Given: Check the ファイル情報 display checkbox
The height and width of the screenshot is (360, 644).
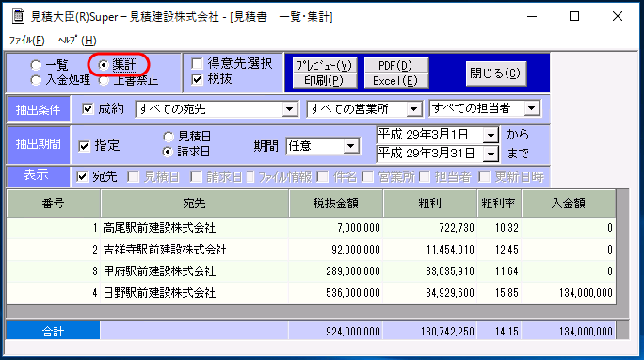Looking at the screenshot, I should point(250,177).
